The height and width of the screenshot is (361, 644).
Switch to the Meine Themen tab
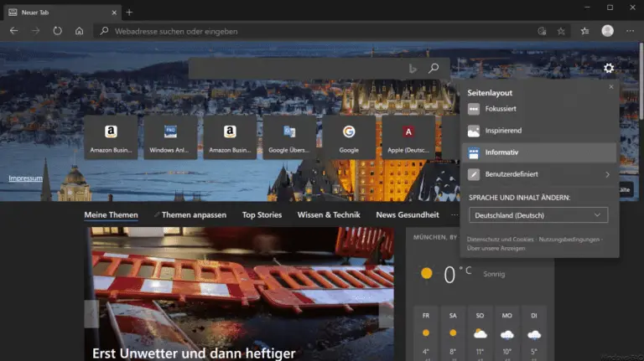(x=111, y=215)
